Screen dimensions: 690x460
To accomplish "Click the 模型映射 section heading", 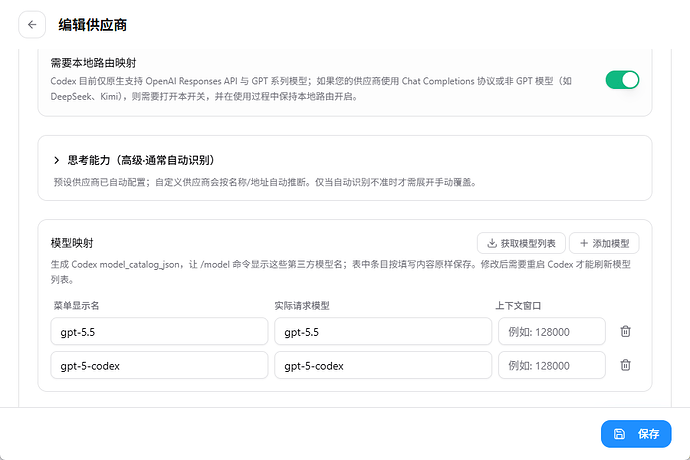I will [72, 243].
